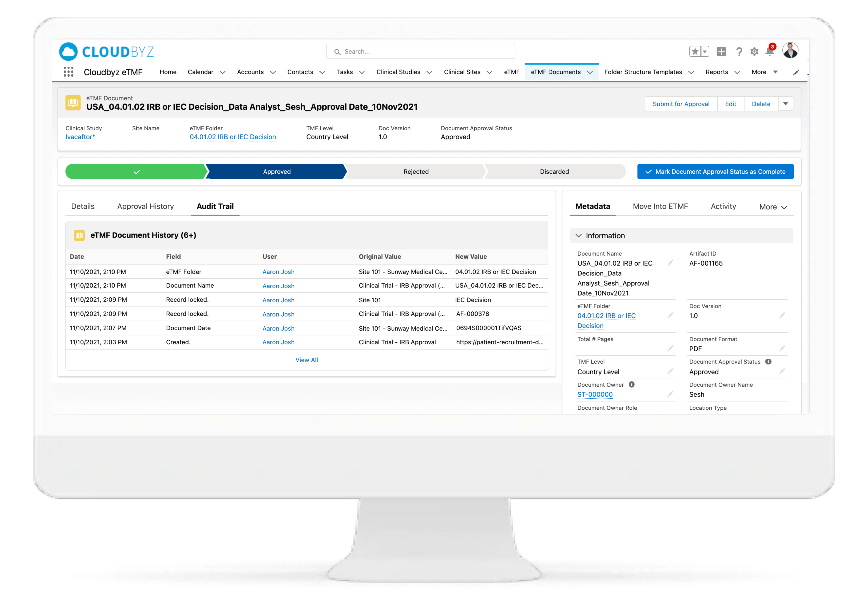
Task: Click the View All link
Action: pyautogui.click(x=306, y=360)
